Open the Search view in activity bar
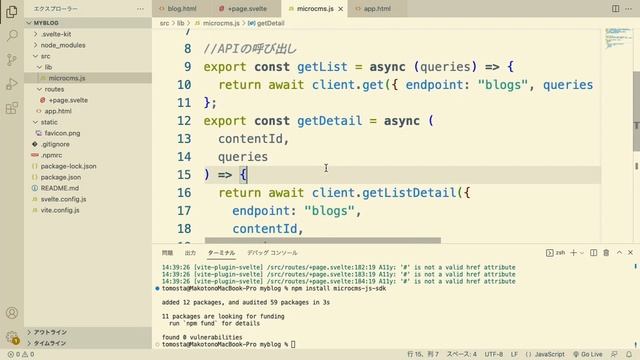This screenshot has width=640, height=360. pos(12,36)
